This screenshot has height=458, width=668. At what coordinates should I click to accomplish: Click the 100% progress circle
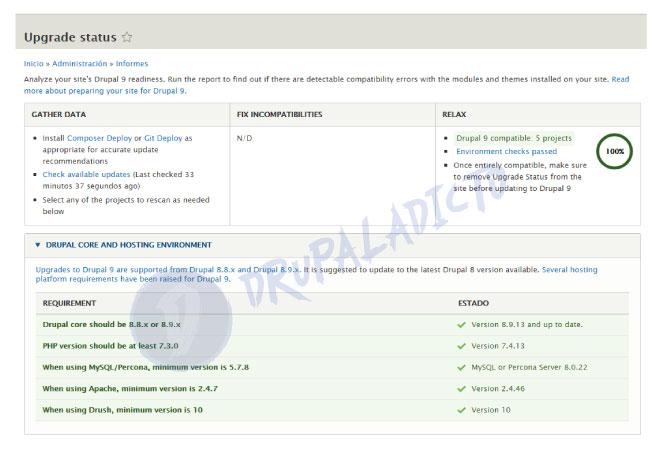615,151
